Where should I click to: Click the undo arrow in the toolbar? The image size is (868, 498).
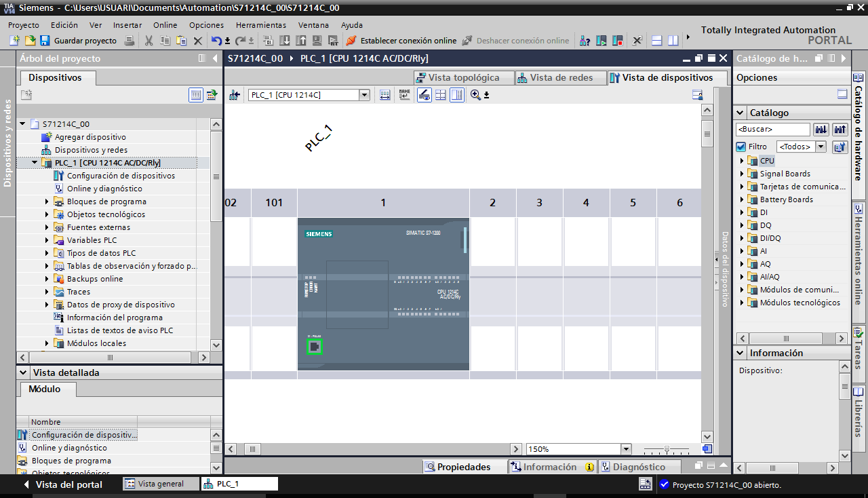[216, 41]
